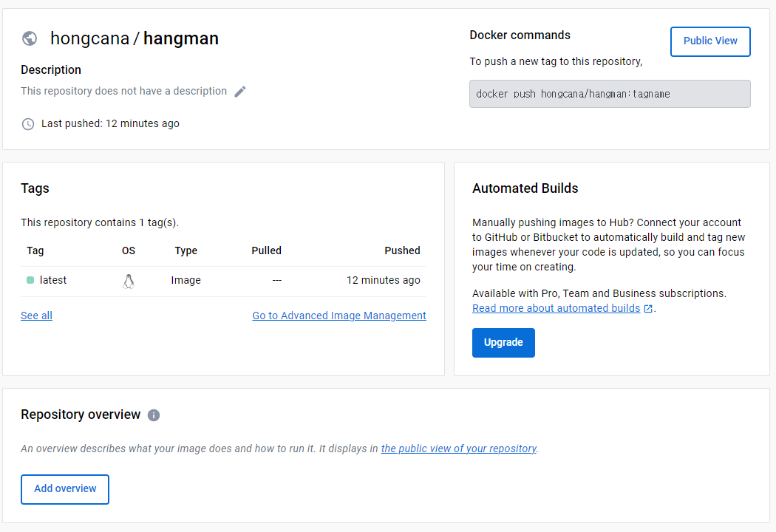776x532 pixels.
Task: Open Read more about automated builds link
Action: 557,308
